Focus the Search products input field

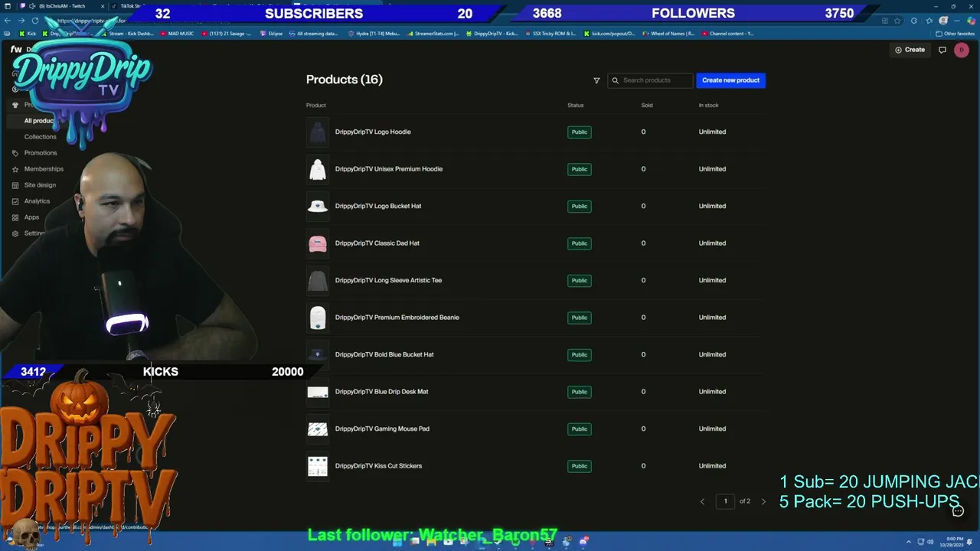tap(651, 80)
